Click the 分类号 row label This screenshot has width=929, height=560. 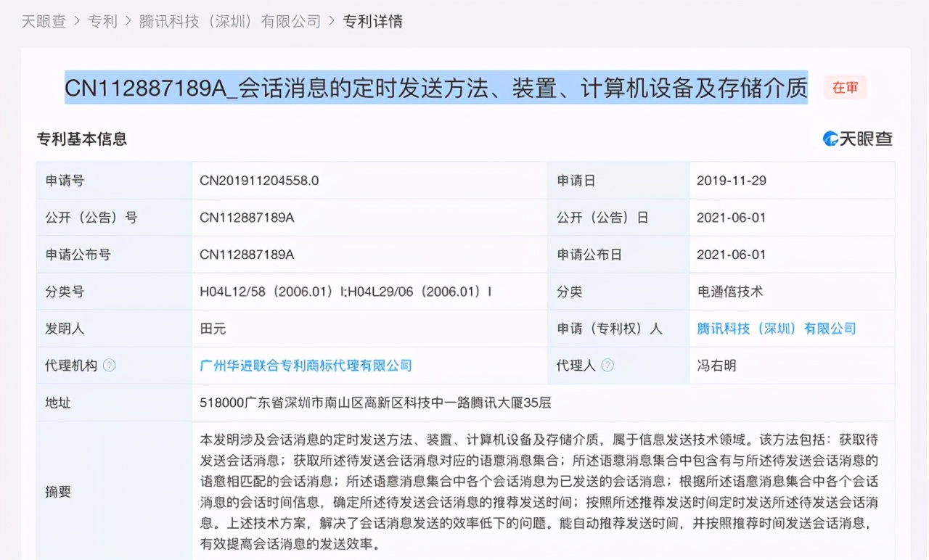click(65, 292)
